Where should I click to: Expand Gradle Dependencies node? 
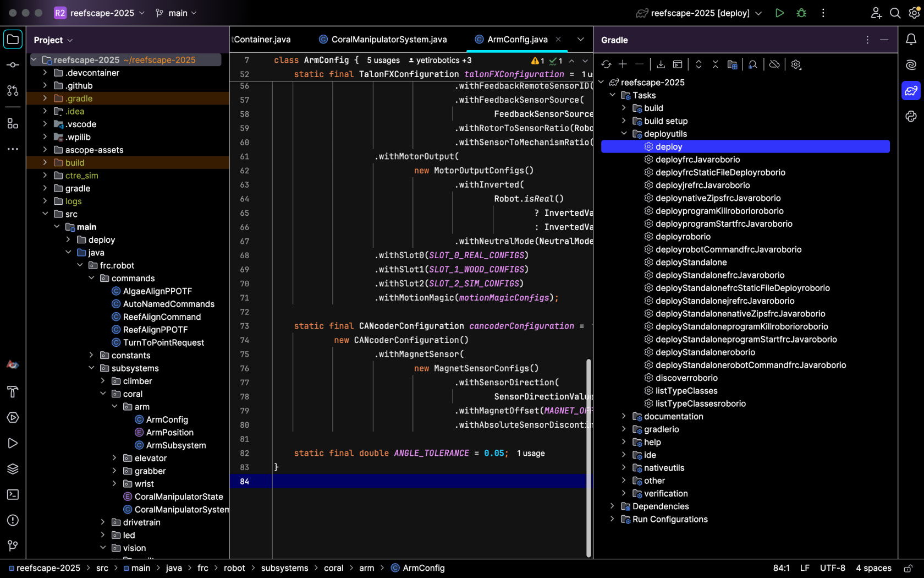[612, 506]
